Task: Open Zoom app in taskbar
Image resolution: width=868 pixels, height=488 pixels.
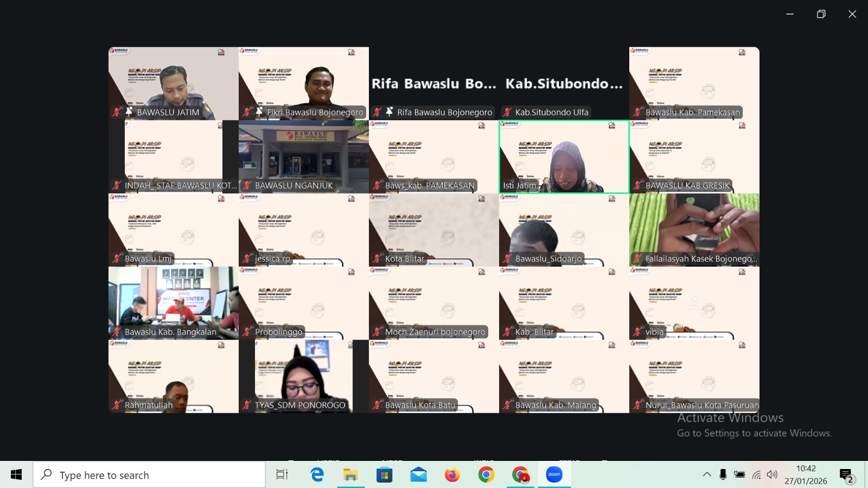Action: pyautogui.click(x=554, y=475)
